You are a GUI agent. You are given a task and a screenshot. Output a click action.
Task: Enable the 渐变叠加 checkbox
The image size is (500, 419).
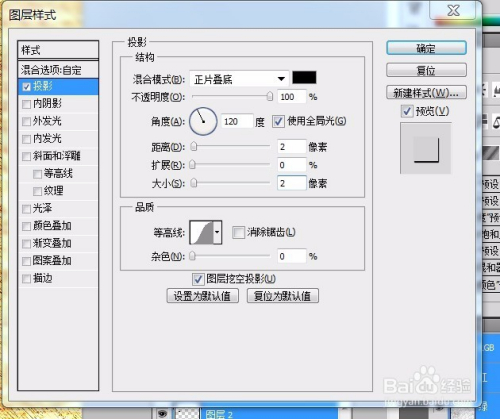coord(26,244)
